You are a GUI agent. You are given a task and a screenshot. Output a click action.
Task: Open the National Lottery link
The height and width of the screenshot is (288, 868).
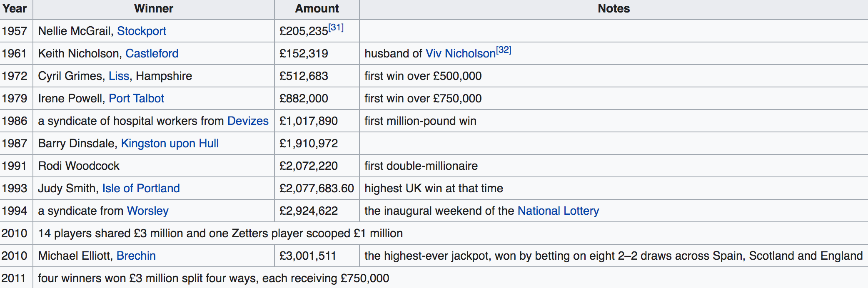click(558, 211)
